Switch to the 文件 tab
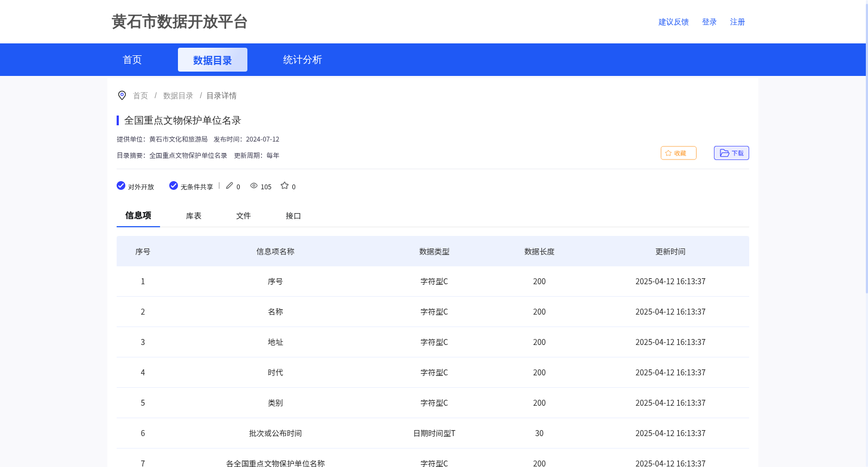 pyautogui.click(x=244, y=216)
